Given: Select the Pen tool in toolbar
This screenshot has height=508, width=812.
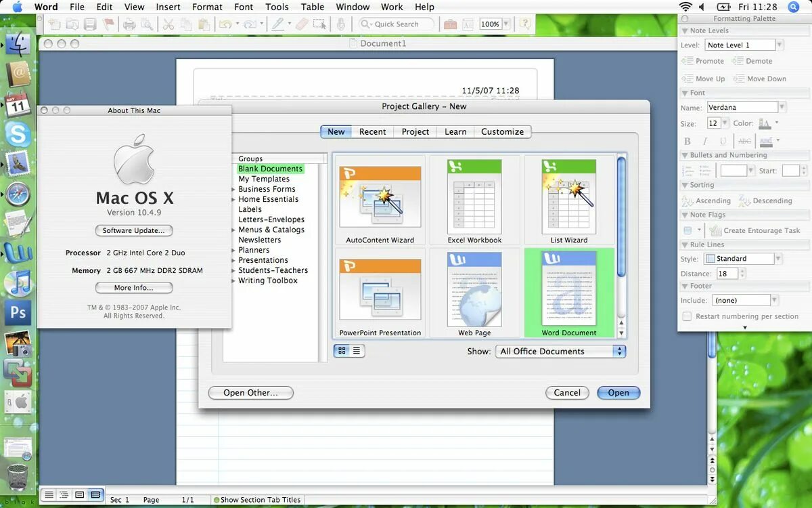Looking at the screenshot, I should pos(277,24).
